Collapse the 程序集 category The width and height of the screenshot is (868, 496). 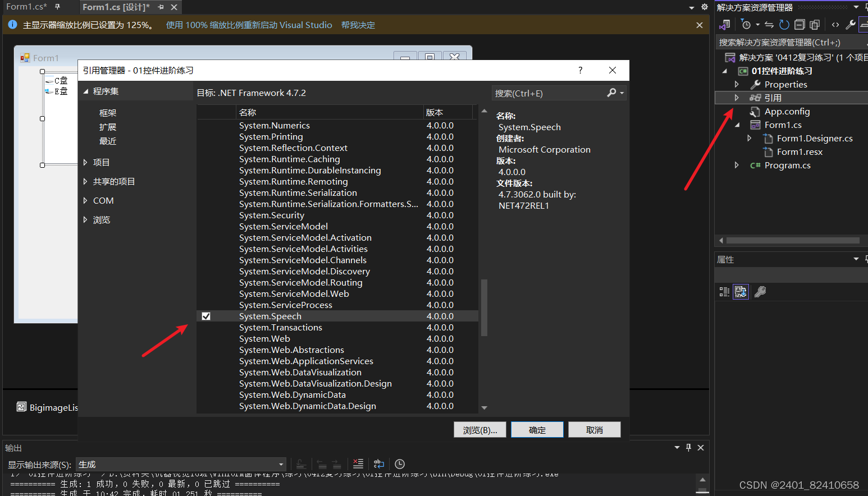click(x=86, y=91)
